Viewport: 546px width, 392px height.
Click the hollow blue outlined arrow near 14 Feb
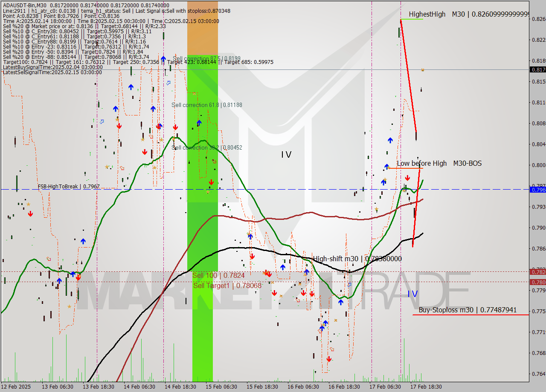[168, 83]
